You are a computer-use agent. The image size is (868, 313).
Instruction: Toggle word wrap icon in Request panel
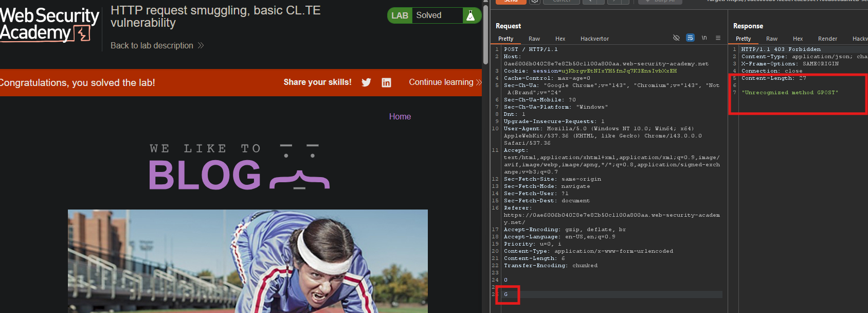point(690,38)
